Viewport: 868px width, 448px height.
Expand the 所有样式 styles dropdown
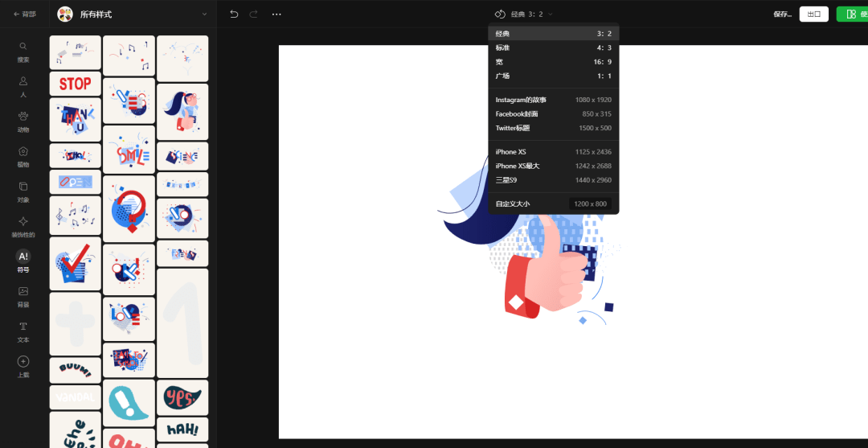204,14
